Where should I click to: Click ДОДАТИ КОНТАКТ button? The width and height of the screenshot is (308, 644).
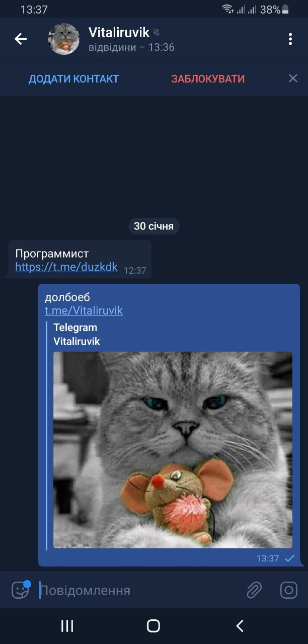pyautogui.click(x=73, y=78)
